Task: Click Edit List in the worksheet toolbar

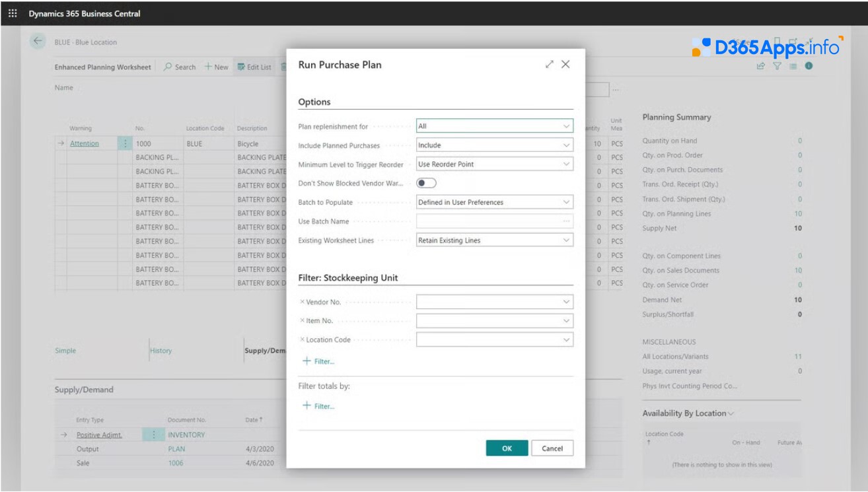Action: coord(254,67)
